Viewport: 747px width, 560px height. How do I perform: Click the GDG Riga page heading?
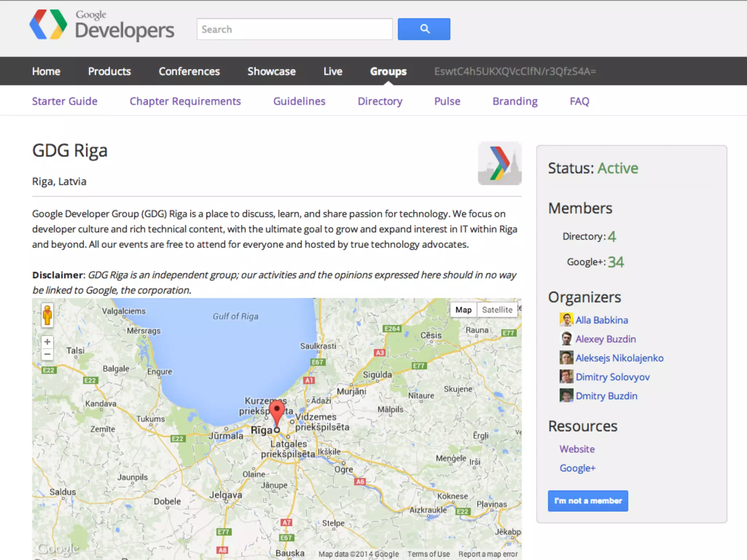pos(70,151)
